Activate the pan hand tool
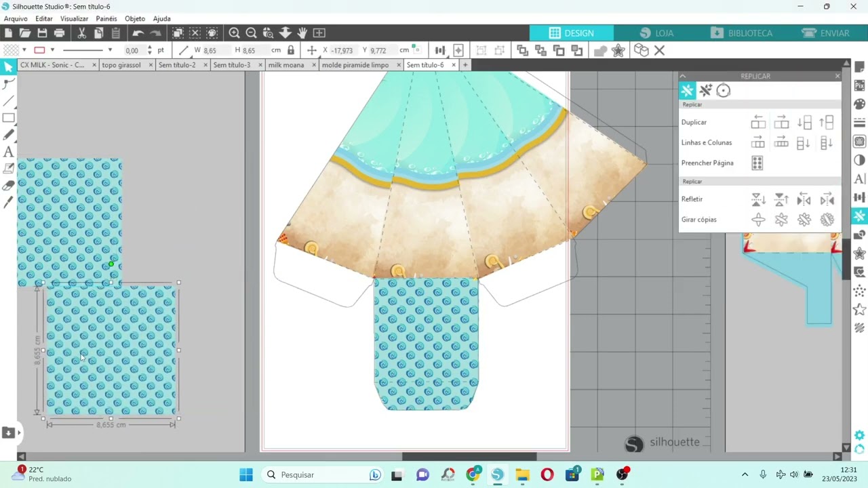This screenshot has width=868, height=488. (302, 33)
